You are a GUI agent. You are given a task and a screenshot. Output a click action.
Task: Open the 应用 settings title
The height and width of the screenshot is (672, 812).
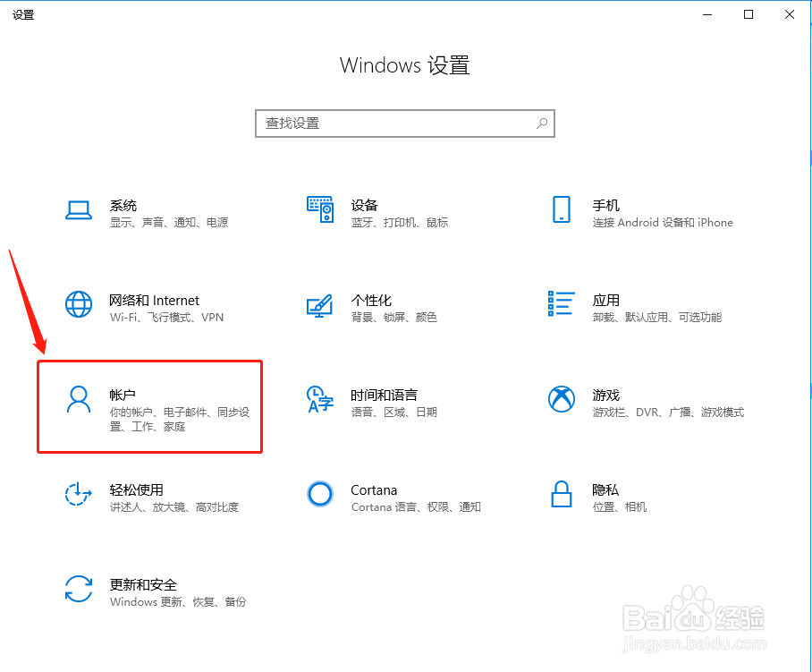pyautogui.click(x=606, y=301)
